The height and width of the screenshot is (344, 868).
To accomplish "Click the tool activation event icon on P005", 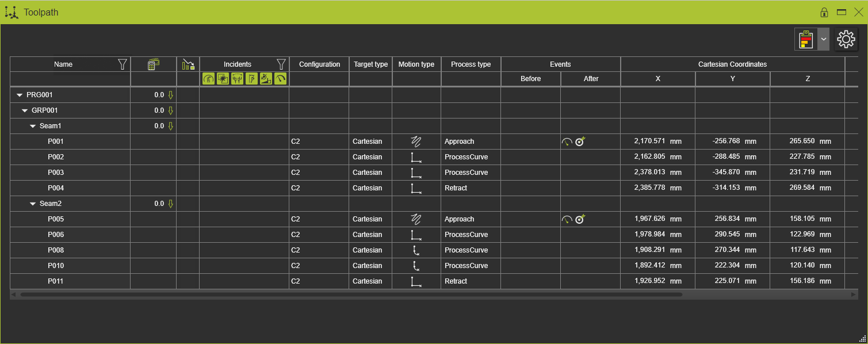I will 580,219.
